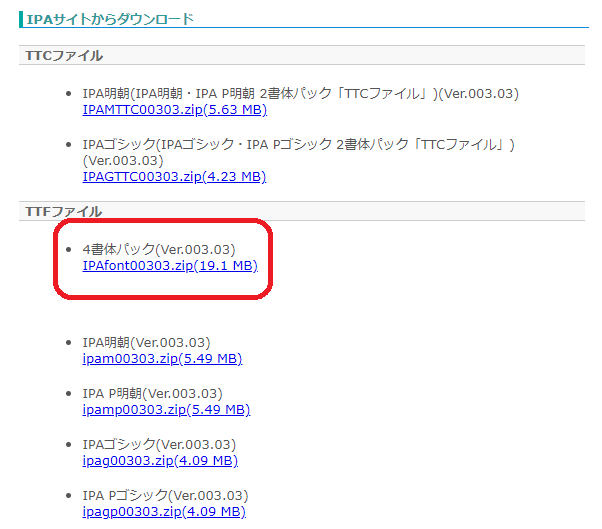Download ipam00303.zip (5.49 MB) link
This screenshot has width=602, height=529.
[x=162, y=359]
